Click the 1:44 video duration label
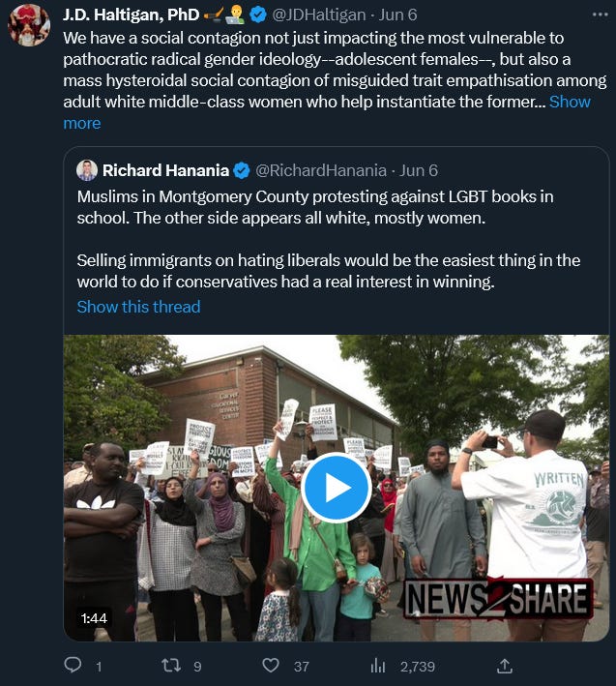Image resolution: width=616 pixels, height=686 pixels. (94, 618)
